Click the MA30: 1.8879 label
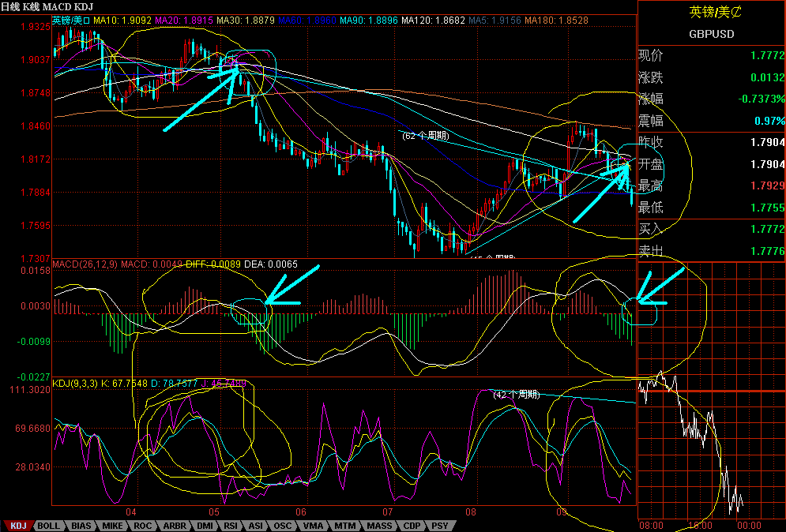Screen dimensions: 786x532 point(246,21)
